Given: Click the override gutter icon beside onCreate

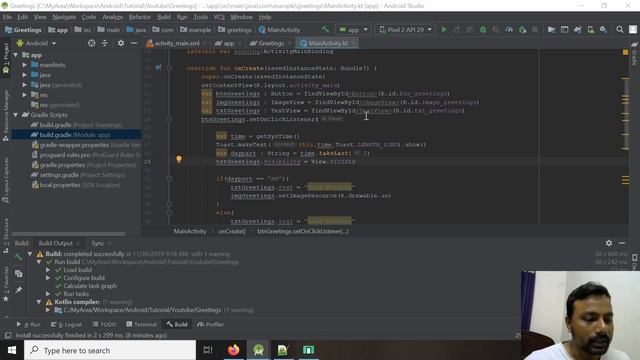Looking at the screenshot, I should (158, 68).
